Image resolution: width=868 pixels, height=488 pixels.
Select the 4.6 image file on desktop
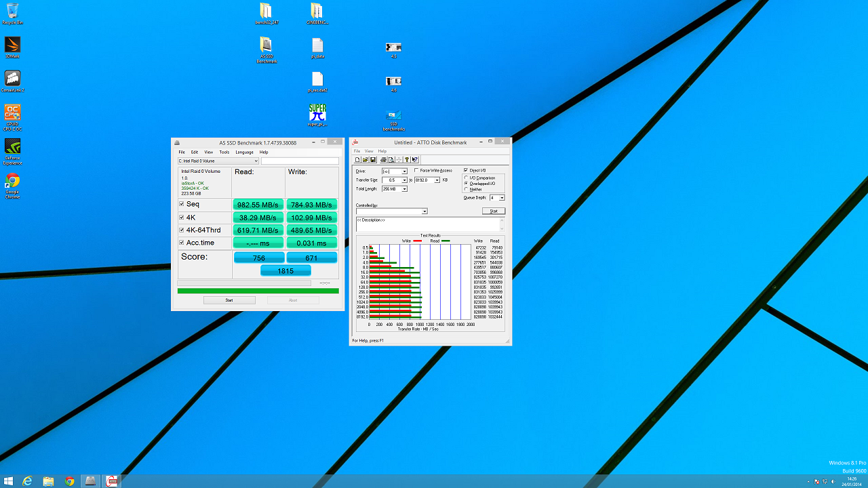coord(393,83)
